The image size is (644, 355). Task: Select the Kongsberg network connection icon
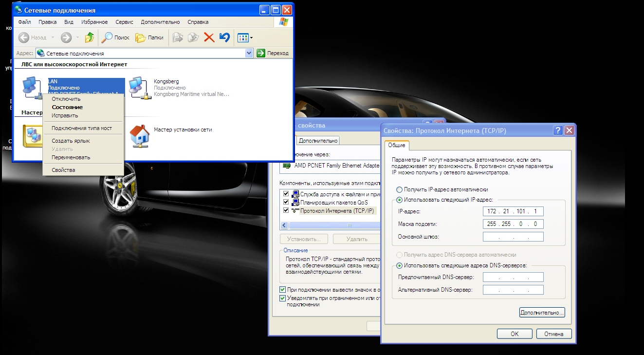pyautogui.click(x=138, y=88)
